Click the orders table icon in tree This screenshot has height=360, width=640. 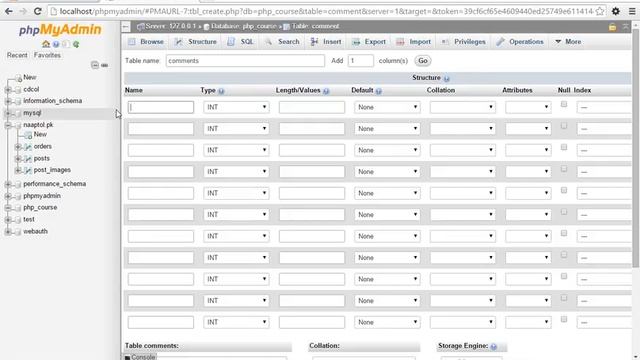(x=28, y=147)
